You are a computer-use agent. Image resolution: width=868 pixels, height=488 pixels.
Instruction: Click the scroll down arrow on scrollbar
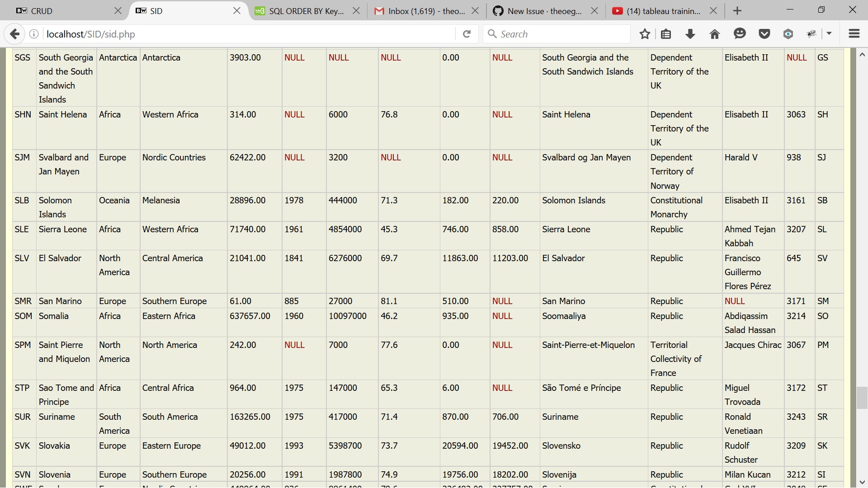click(862, 482)
